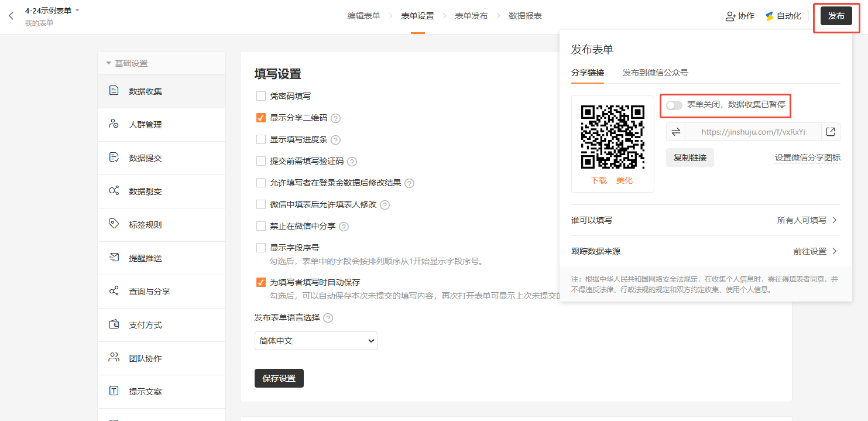Click help icon beside 提交前需填写验证码
Screen dimensions: 868x421
tap(352, 162)
